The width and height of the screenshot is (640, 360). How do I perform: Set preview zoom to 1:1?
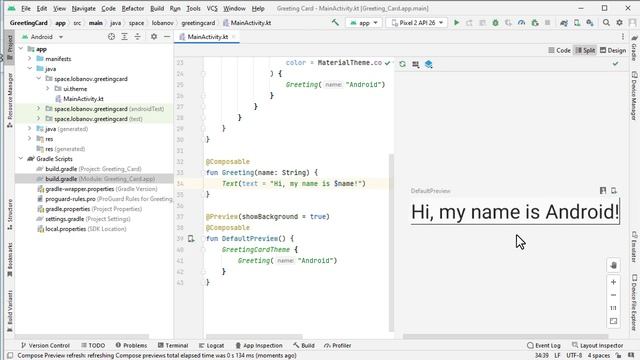613,308
